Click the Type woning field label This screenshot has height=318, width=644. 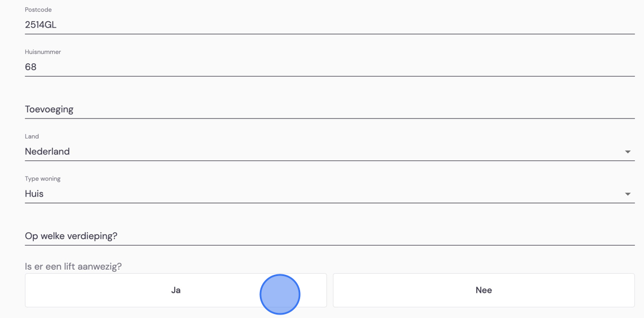43,179
